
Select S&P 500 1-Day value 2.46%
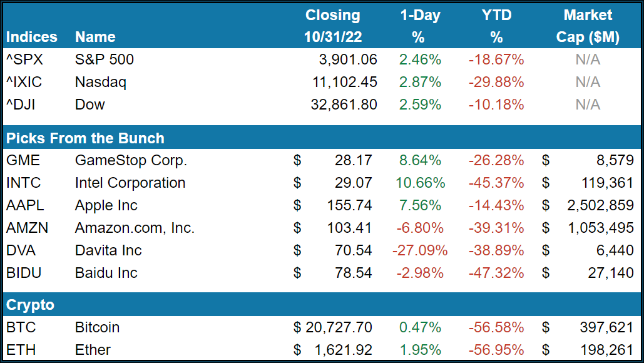click(419, 60)
